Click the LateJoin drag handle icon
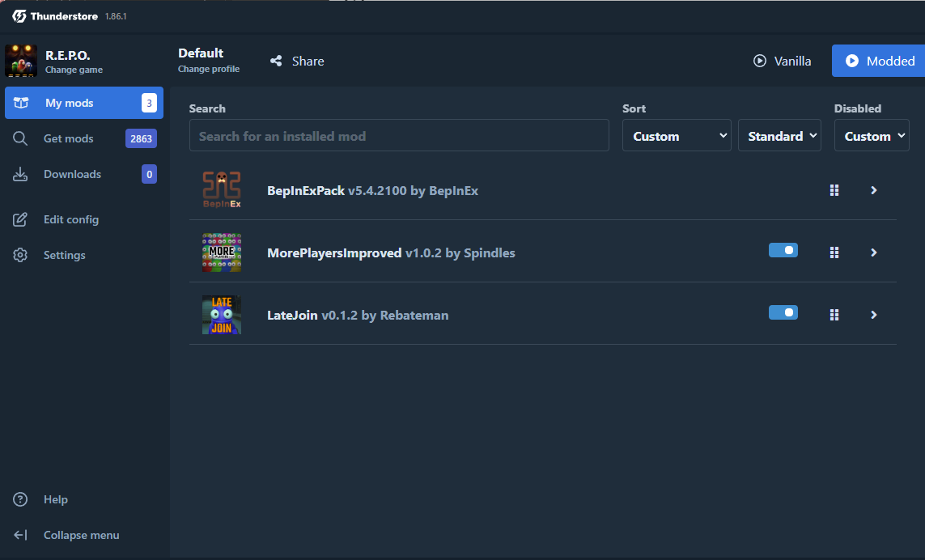The image size is (925, 560). [x=834, y=315]
